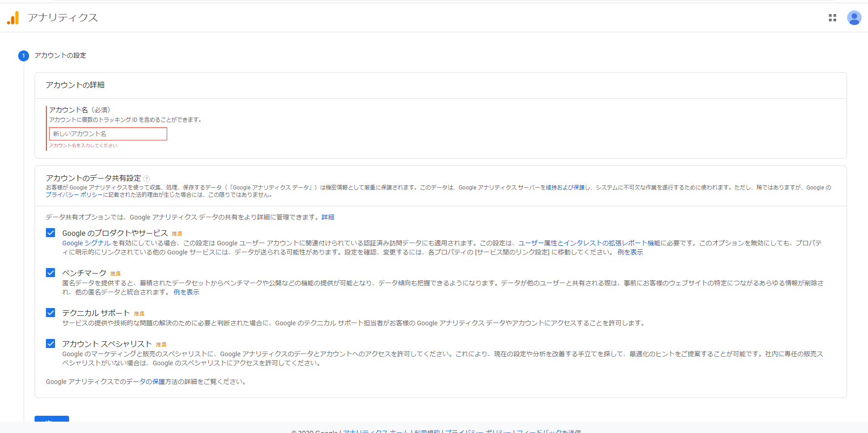Open the プライバシー ポリシー link in description
868x433 pixels.
(74, 195)
